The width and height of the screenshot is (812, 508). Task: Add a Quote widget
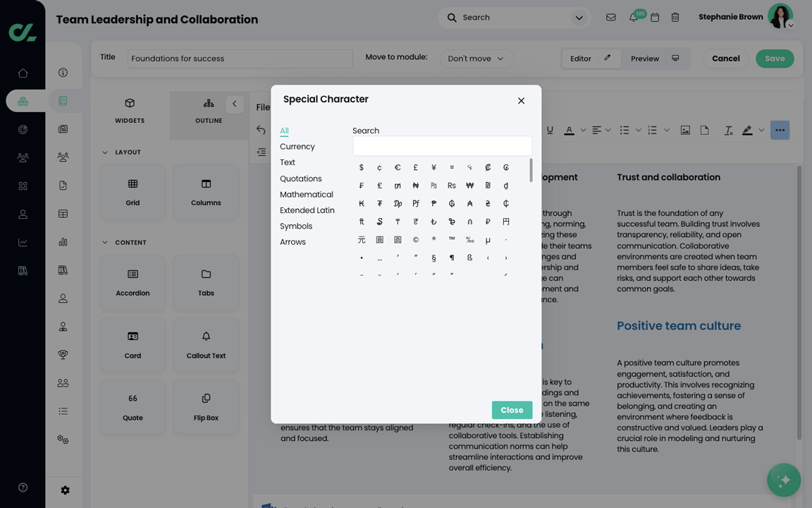[x=133, y=407]
